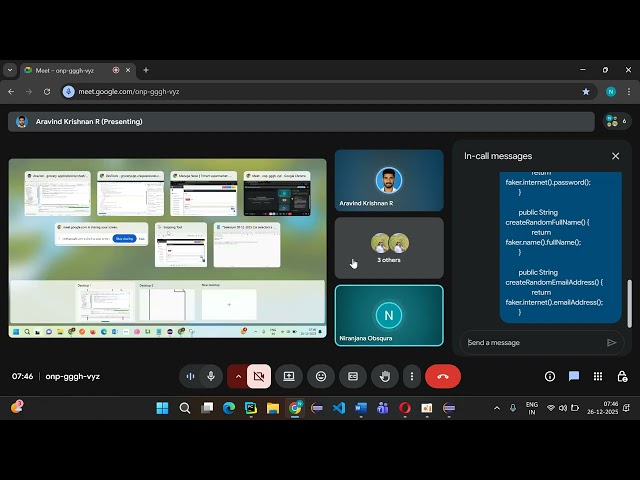
Task: Open the activities grid icon
Action: (x=598, y=376)
